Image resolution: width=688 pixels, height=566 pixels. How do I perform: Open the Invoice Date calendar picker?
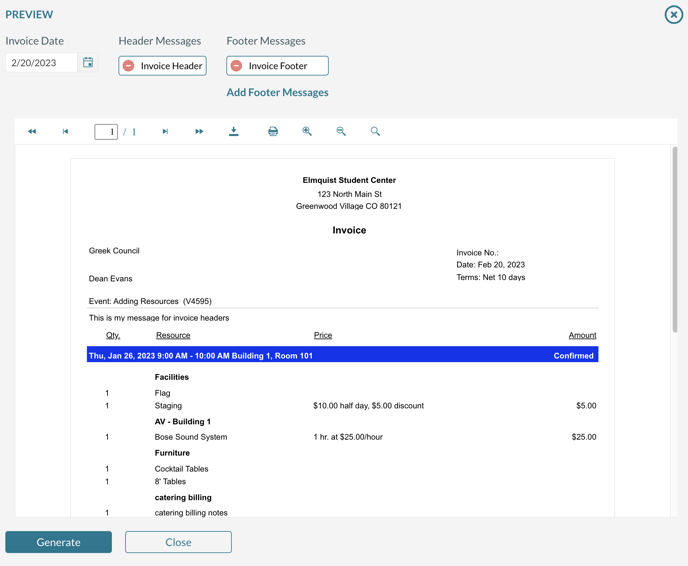click(88, 62)
